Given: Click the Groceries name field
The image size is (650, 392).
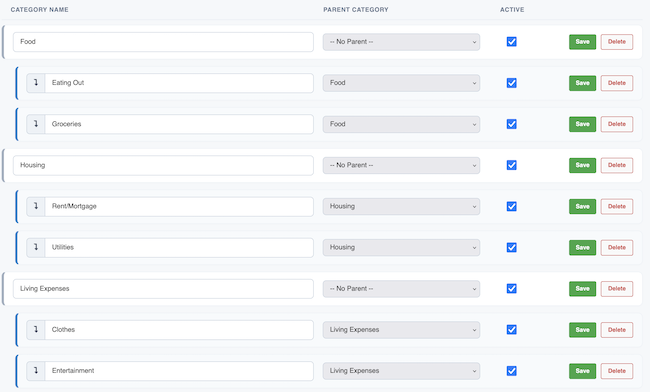Looking at the screenshot, I should click(x=179, y=124).
